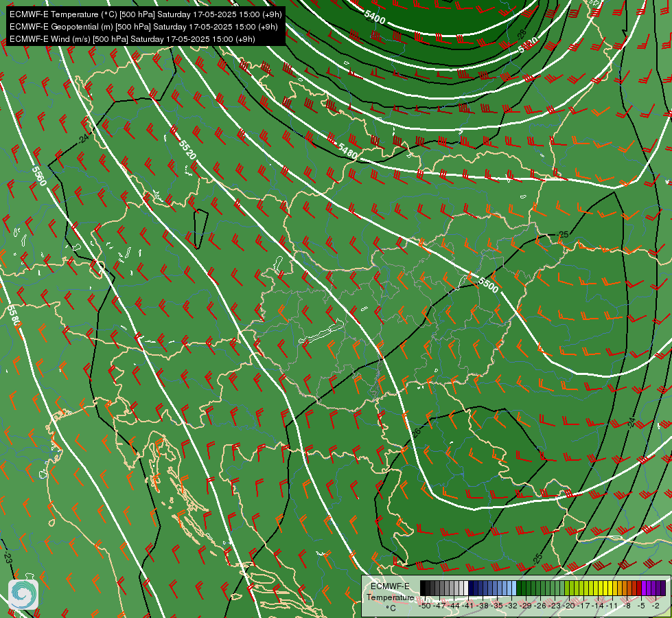Click the 5520 geopotential contour label
The image size is (672, 618).
pyautogui.click(x=187, y=149)
